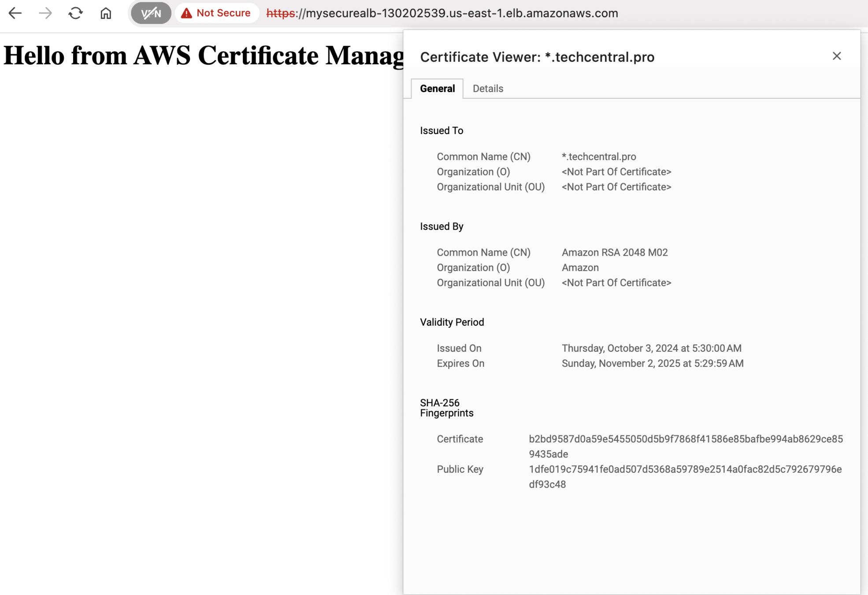
Task: Switch to the Details tab
Action: click(x=488, y=89)
